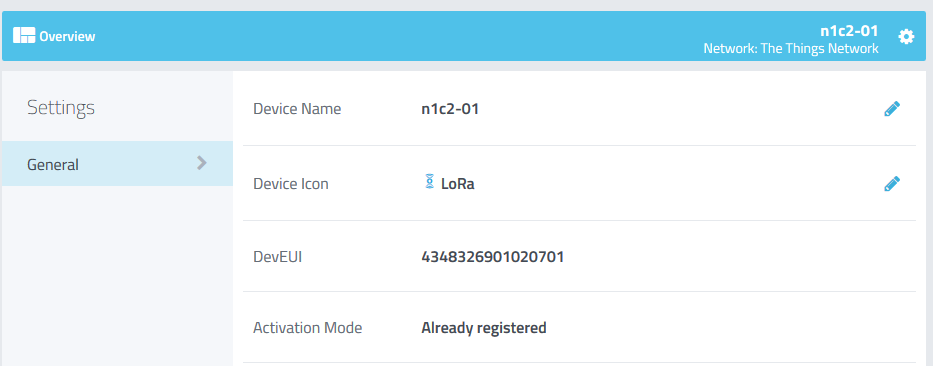Open the settings gear in the header
Image resolution: width=933 pixels, height=366 pixels.
point(906,37)
